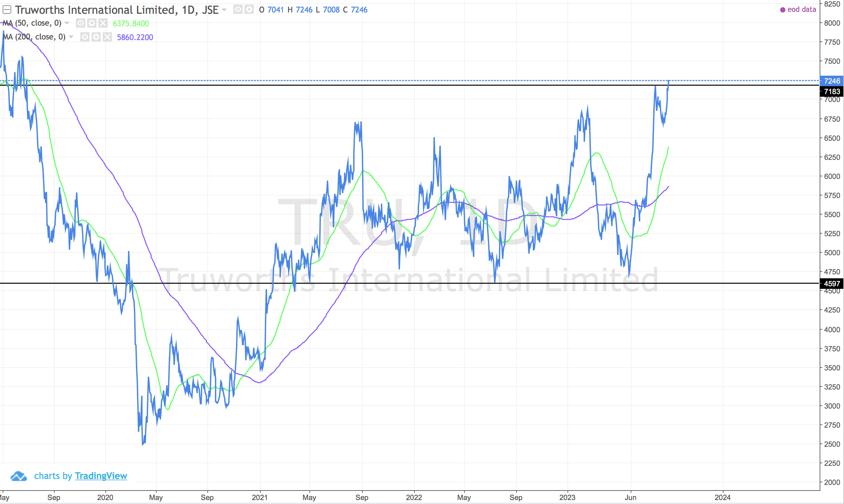
Task: Click the 2023 label on time axis
Action: pos(567,497)
